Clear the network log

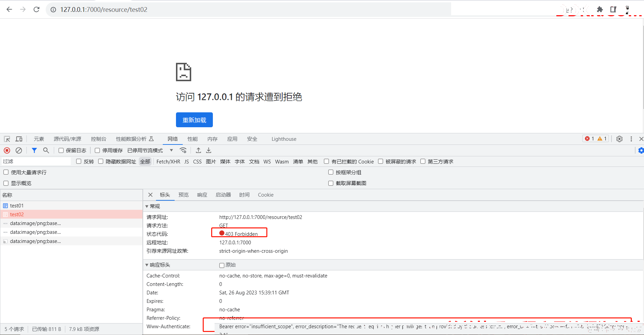pyautogui.click(x=19, y=150)
